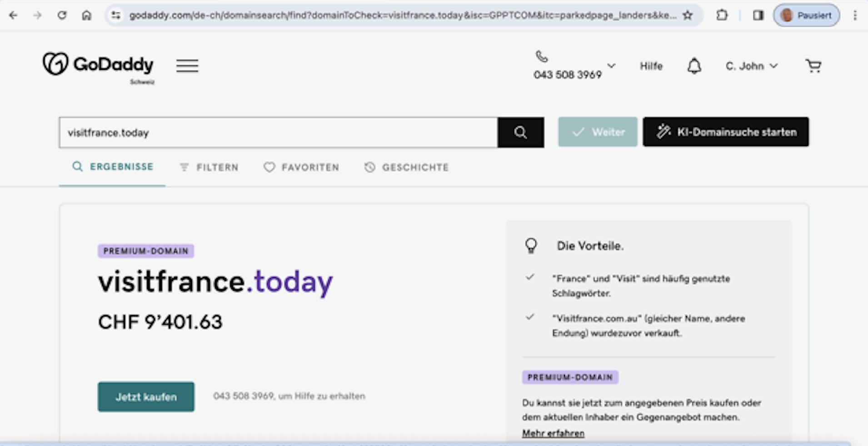Screen dimensions: 868x446
Task: Click the Premium-Domain badge in Vorteile panel
Action: coord(570,377)
